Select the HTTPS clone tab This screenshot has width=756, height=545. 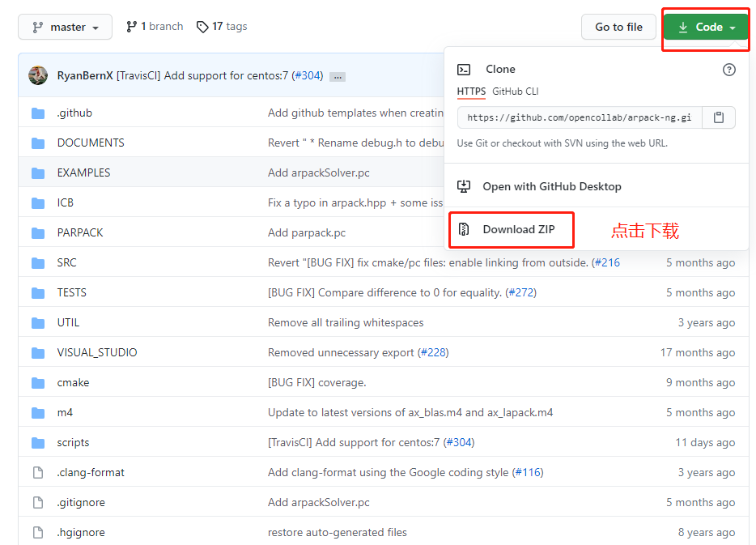click(x=471, y=92)
